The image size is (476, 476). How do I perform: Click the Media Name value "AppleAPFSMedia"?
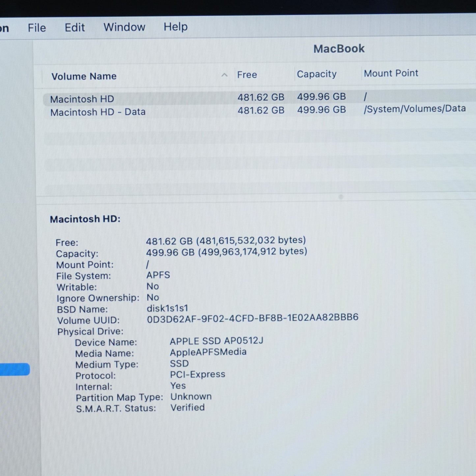tap(208, 352)
